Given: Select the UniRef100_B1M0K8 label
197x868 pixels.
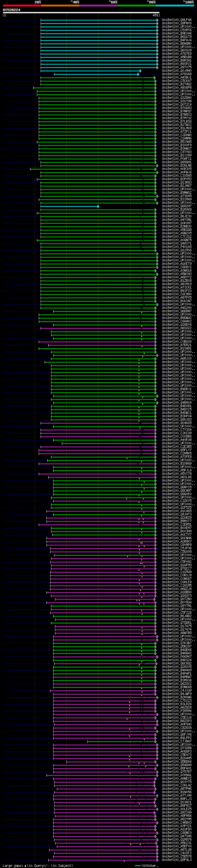Looking at the screenshot, I should [x=177, y=210].
